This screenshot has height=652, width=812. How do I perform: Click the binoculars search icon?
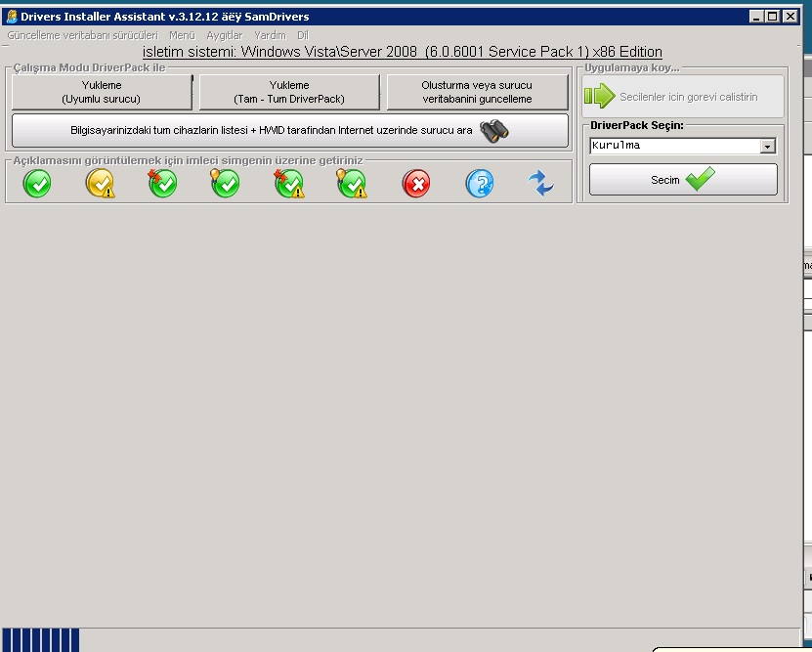(494, 131)
